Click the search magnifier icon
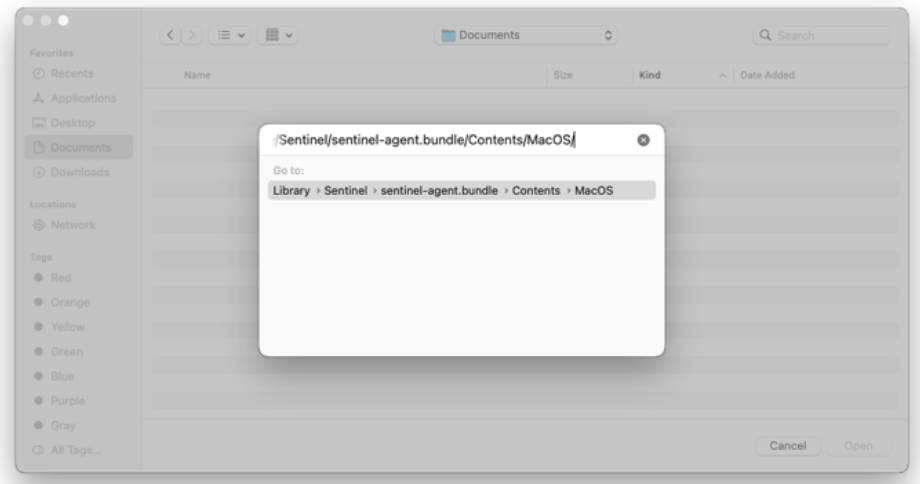 (765, 35)
